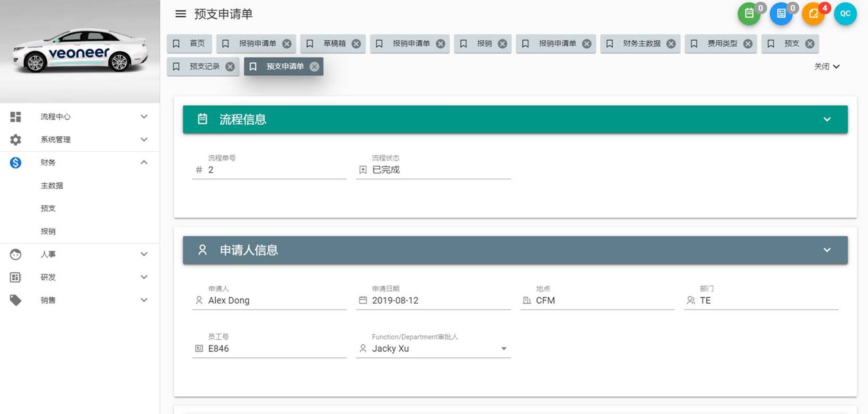Click the 销售 tag icon in sidebar
Viewport: 868px width, 414px height.
coord(15,300)
